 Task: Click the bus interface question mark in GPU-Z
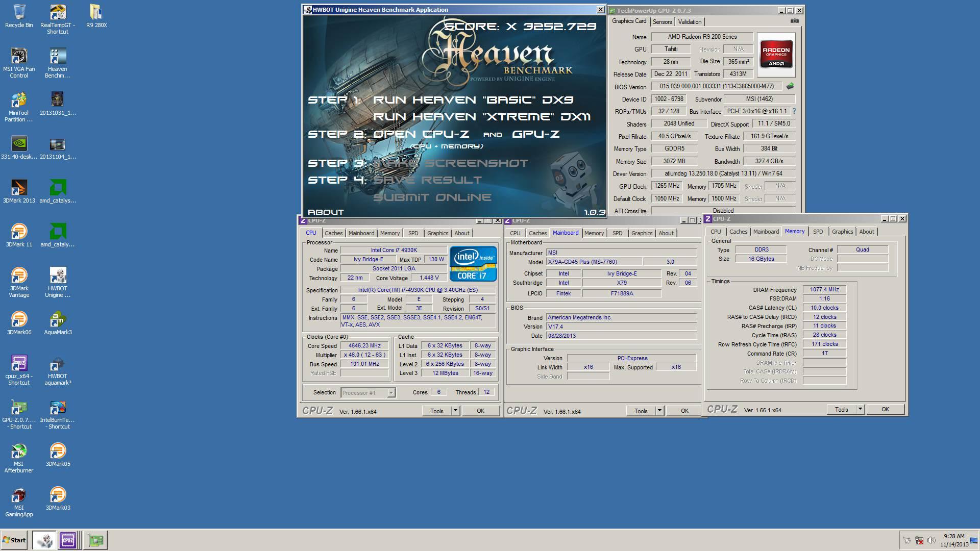point(794,111)
